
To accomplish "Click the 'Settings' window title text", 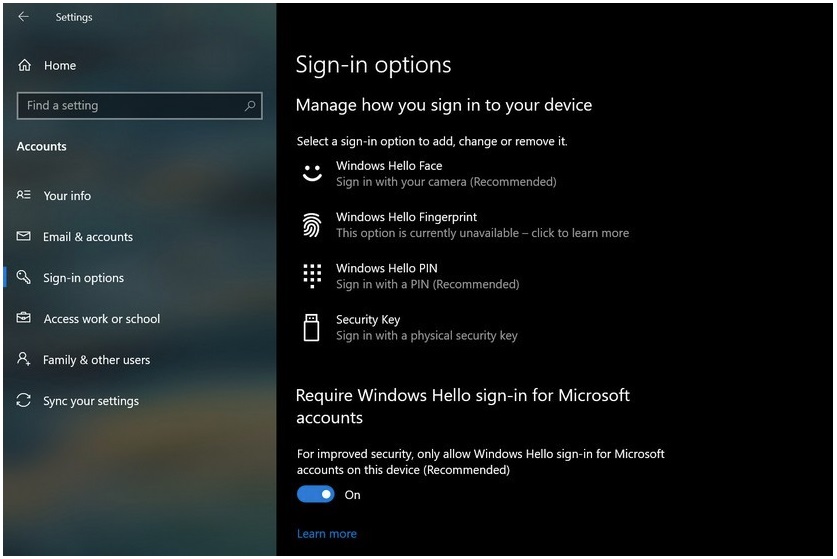I will (74, 17).
